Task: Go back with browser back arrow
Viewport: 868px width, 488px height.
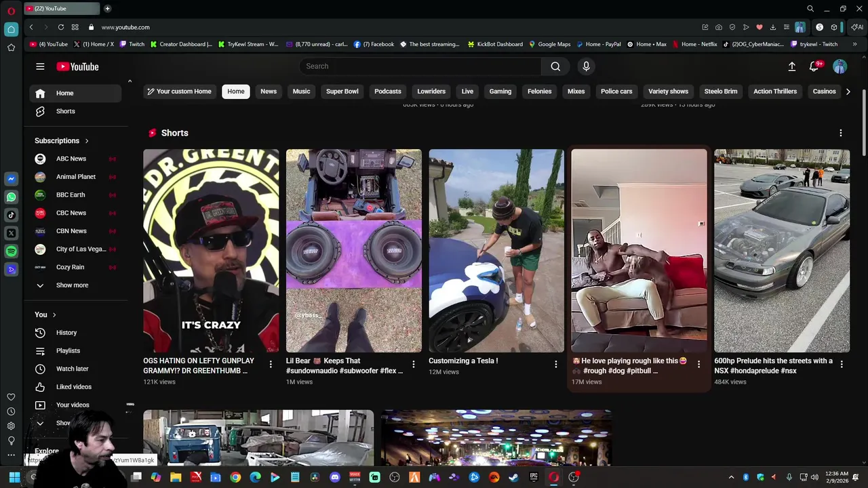Action: pos(31,27)
